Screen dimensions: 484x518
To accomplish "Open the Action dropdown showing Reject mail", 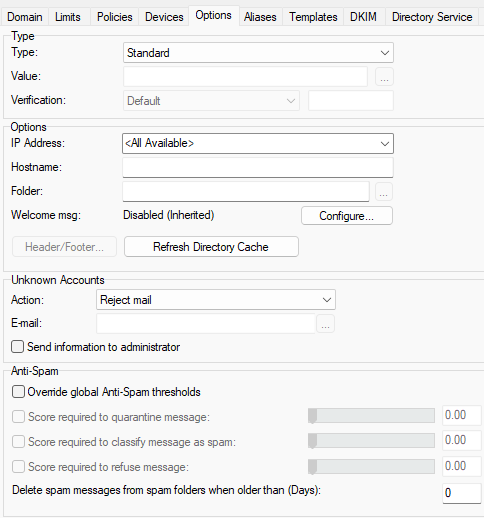I will (x=216, y=300).
